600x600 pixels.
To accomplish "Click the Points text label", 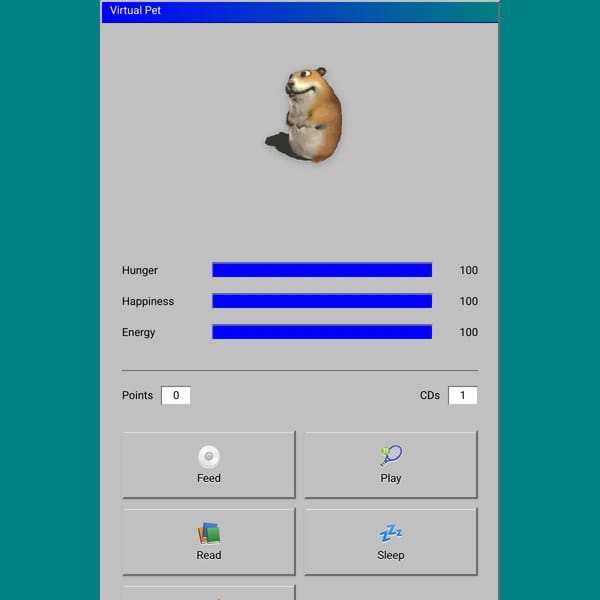I will click(x=137, y=395).
